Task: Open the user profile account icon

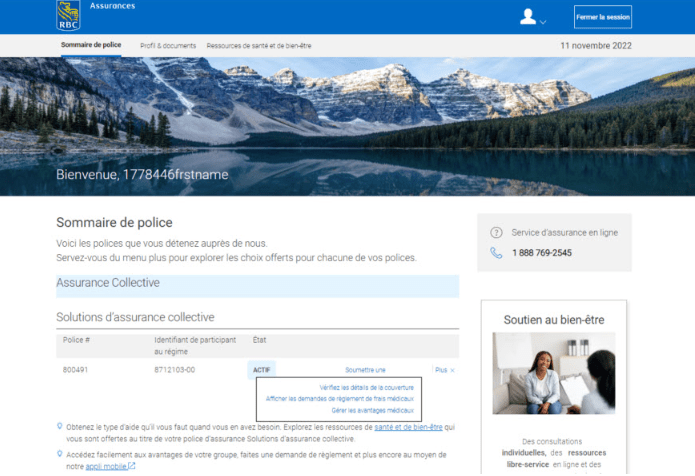Action: 528,17
